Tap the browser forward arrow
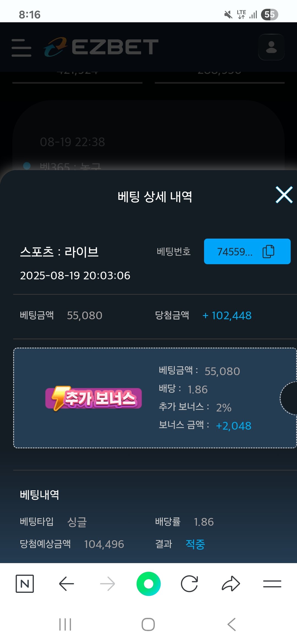Screen dimensions: 297x644 tap(108, 583)
